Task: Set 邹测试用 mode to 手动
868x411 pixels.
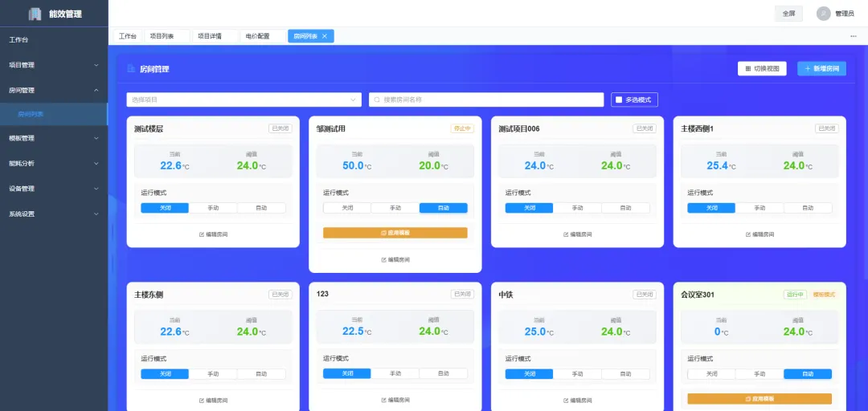Action: point(395,208)
